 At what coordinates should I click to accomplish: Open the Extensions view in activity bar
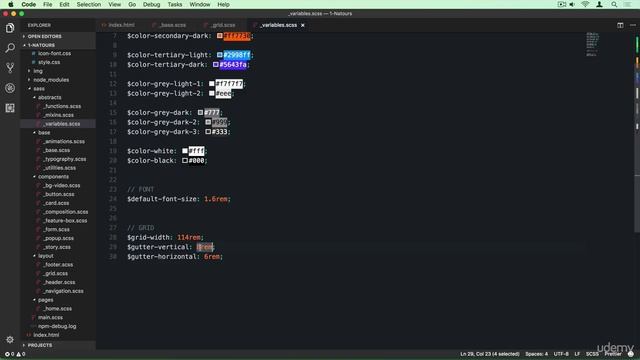tap(10, 108)
